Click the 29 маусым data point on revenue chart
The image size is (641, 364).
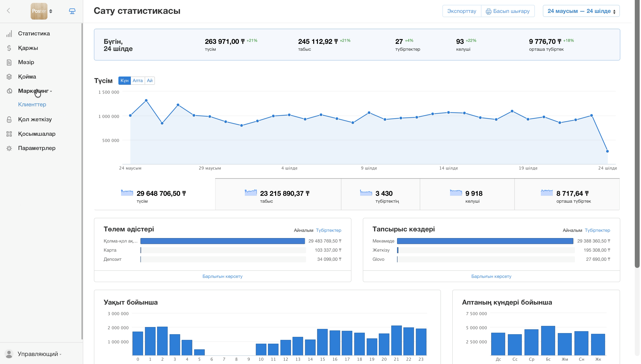[x=210, y=117]
